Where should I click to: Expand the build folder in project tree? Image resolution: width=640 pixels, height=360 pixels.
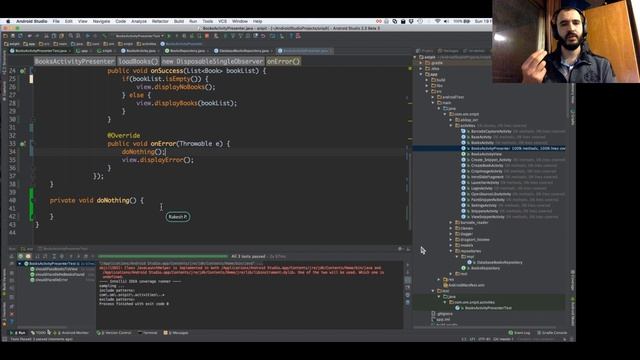point(427,80)
